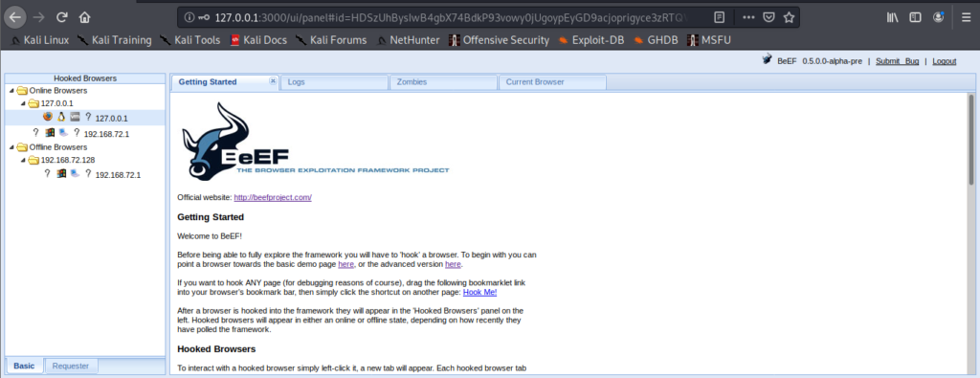Click the Offline Browsers label
The height and width of the screenshot is (378, 980).
[58, 147]
